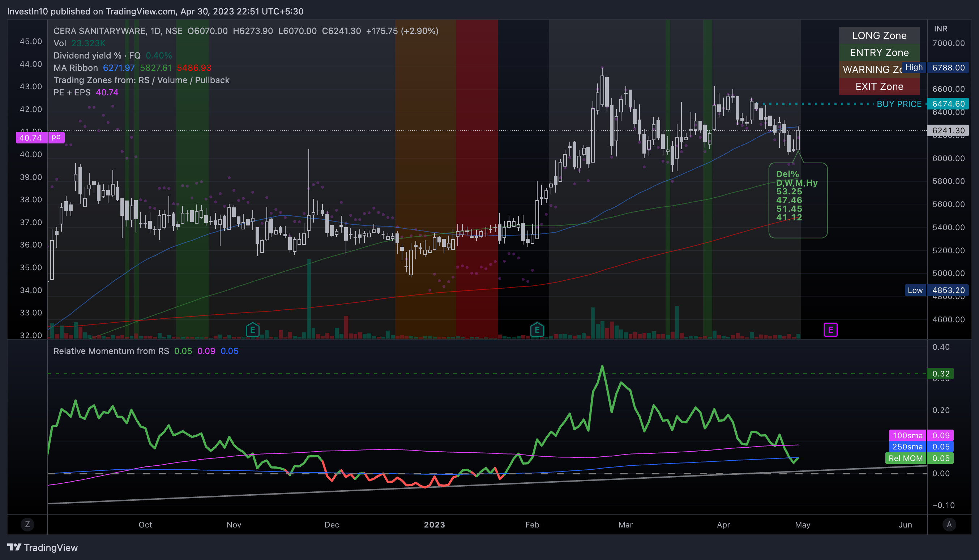The image size is (979, 560).
Task: Click the earnings E marker in early November
Action: 252,329
